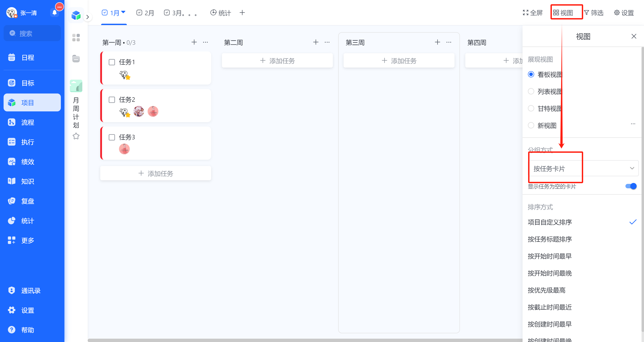
Task: Add a new tab with the plus icon after 统计
Action: 242,13
